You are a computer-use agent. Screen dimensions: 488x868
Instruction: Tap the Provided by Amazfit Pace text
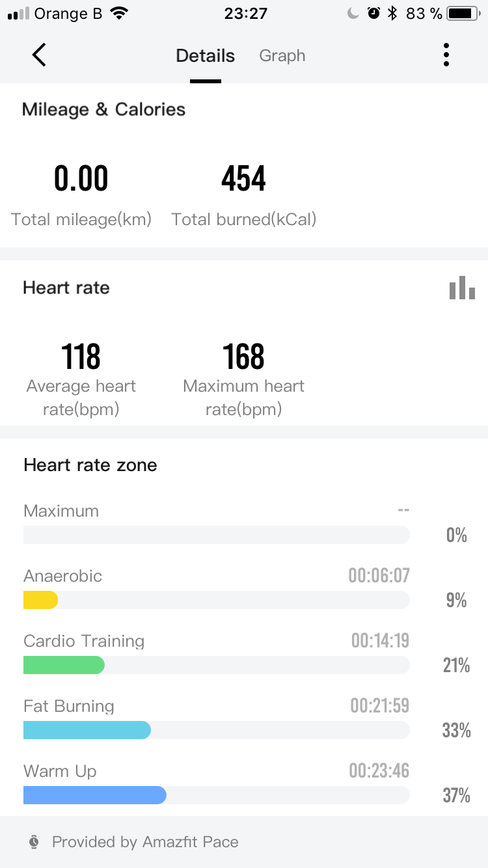[x=145, y=842]
